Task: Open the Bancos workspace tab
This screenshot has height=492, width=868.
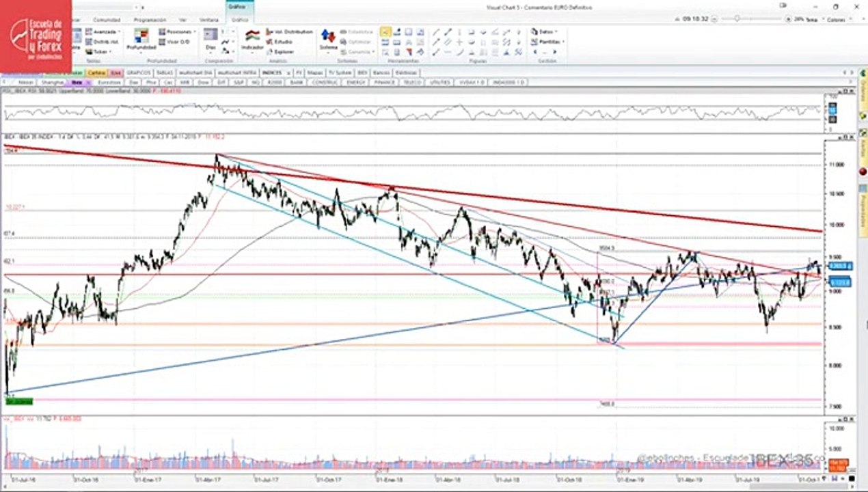Action: click(381, 72)
